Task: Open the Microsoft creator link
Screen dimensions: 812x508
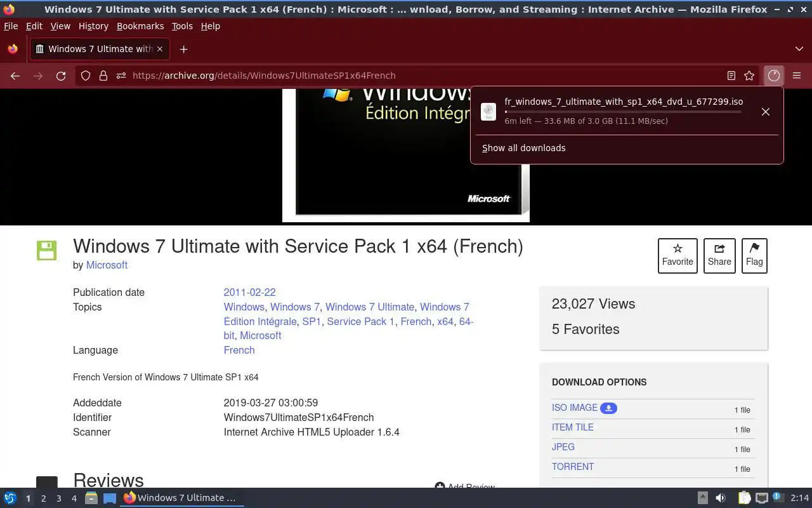Action: click(107, 265)
